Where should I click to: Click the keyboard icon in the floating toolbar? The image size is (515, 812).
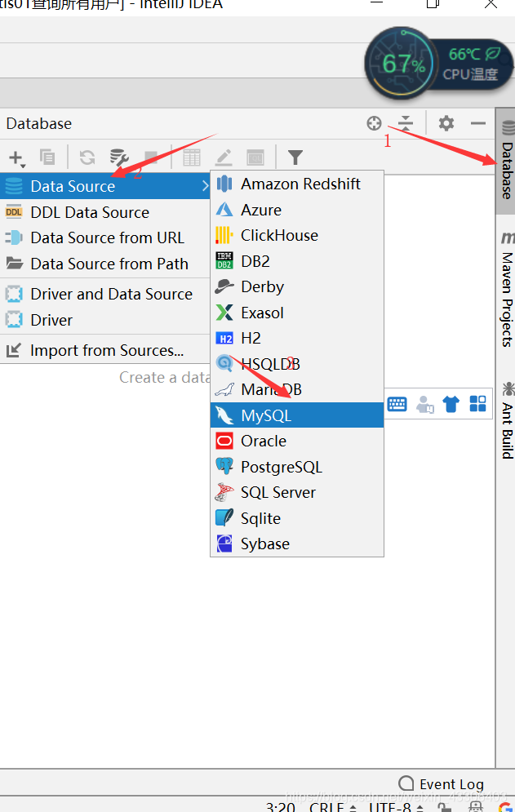[x=397, y=404]
